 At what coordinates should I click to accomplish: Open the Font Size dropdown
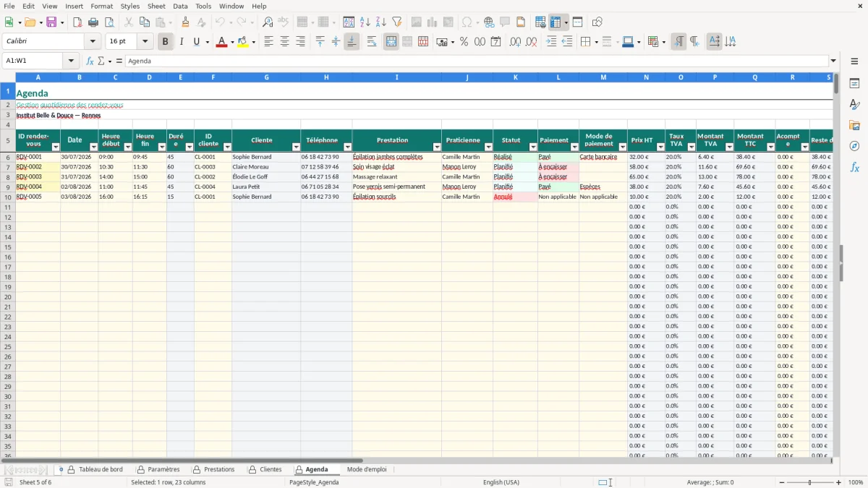tap(145, 42)
